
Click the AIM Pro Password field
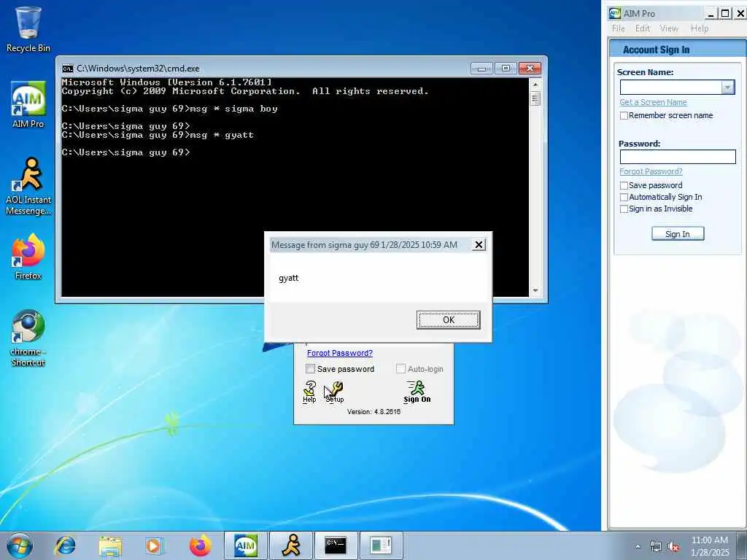(x=678, y=157)
